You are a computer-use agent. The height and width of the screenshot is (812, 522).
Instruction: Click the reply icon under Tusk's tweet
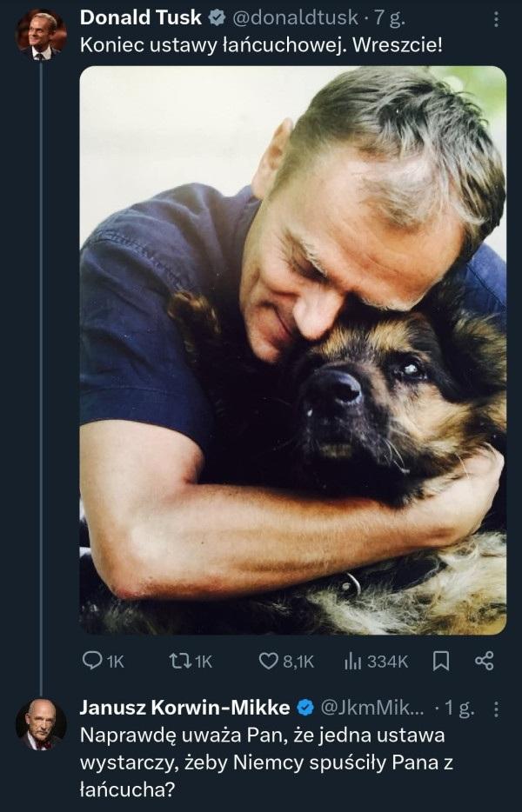[93, 662]
